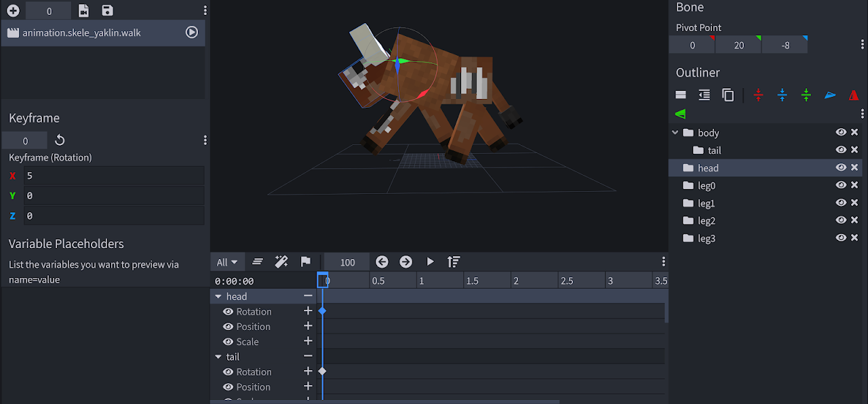This screenshot has width=868, height=404.
Task: Open the All channels filter dropdown
Action: click(x=227, y=262)
